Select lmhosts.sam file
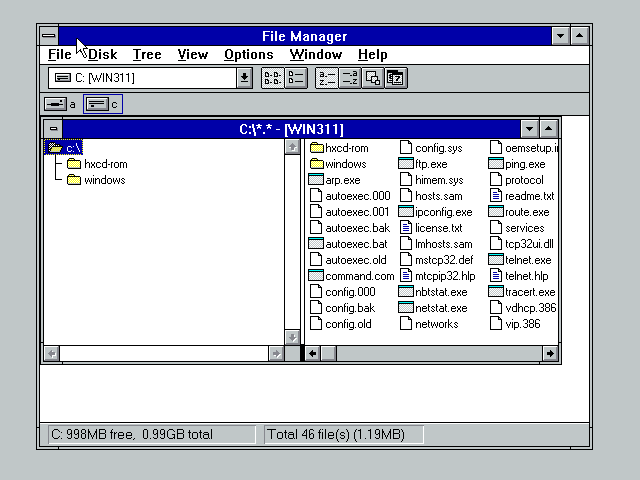Screen dimensions: 640x480 pos(436,244)
